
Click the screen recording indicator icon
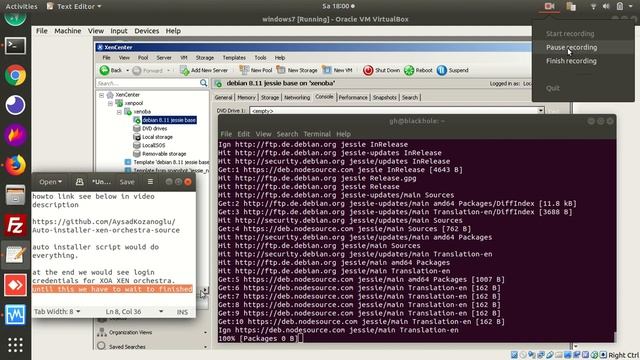pyautogui.click(x=549, y=6)
